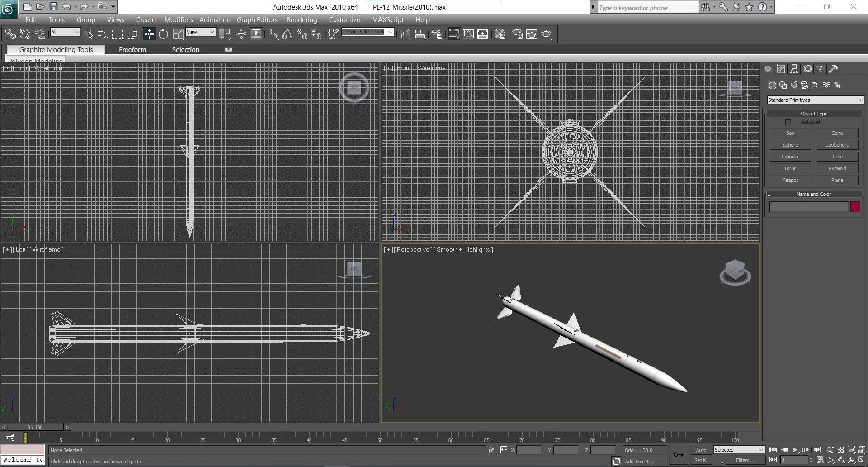The image size is (868, 467).
Task: Switch to the Hierarchy panel tab
Action: pos(794,69)
